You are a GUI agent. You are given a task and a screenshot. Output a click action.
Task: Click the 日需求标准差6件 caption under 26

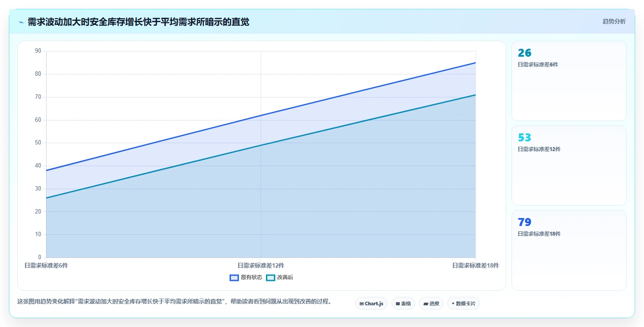point(538,65)
